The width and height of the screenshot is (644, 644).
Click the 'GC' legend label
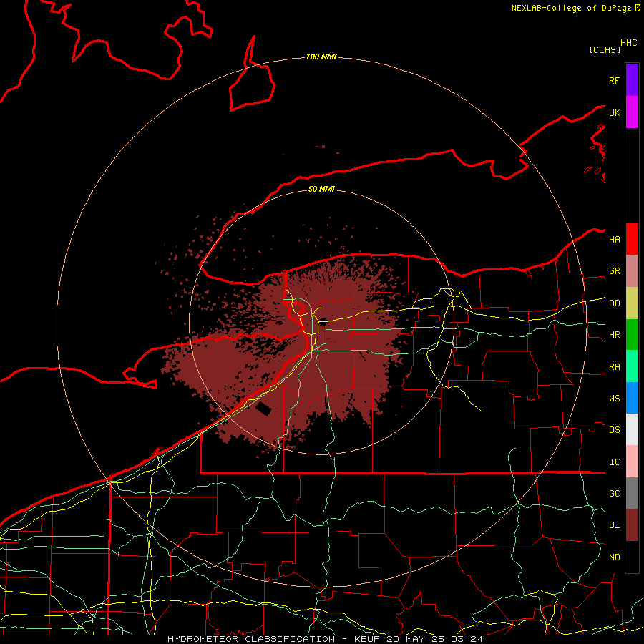614,494
